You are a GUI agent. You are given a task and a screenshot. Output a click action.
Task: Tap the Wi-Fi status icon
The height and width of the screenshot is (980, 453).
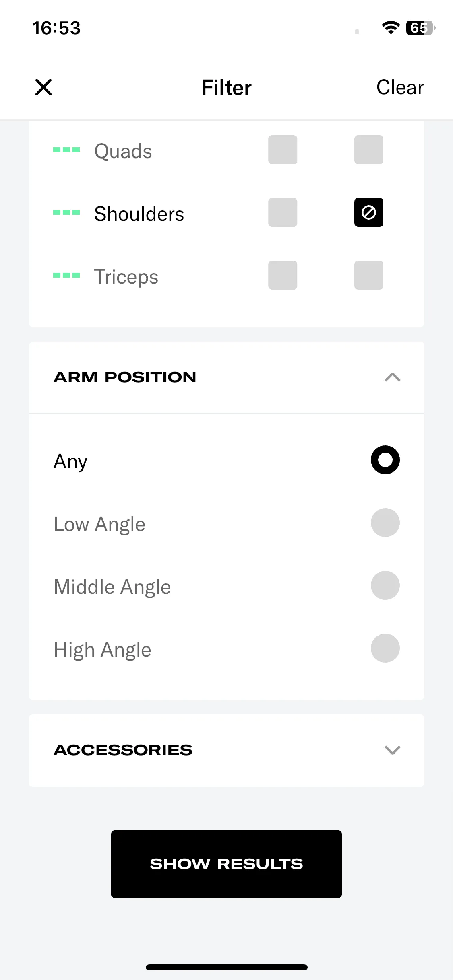click(391, 28)
